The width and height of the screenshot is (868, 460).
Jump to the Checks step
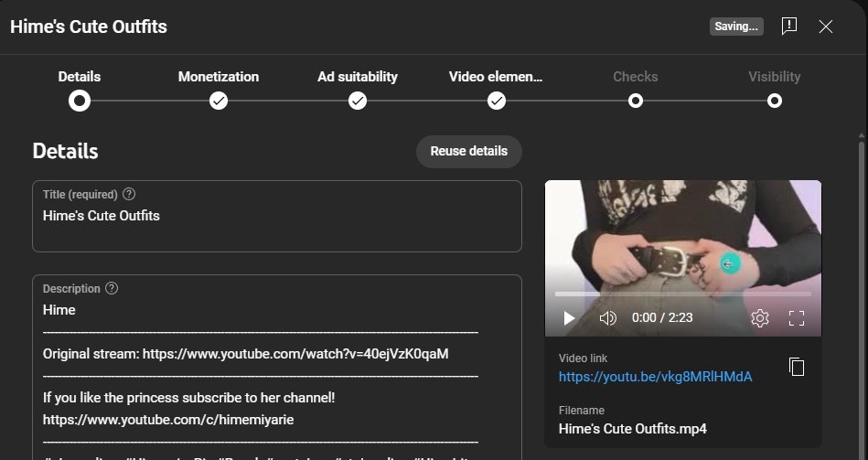pos(635,101)
